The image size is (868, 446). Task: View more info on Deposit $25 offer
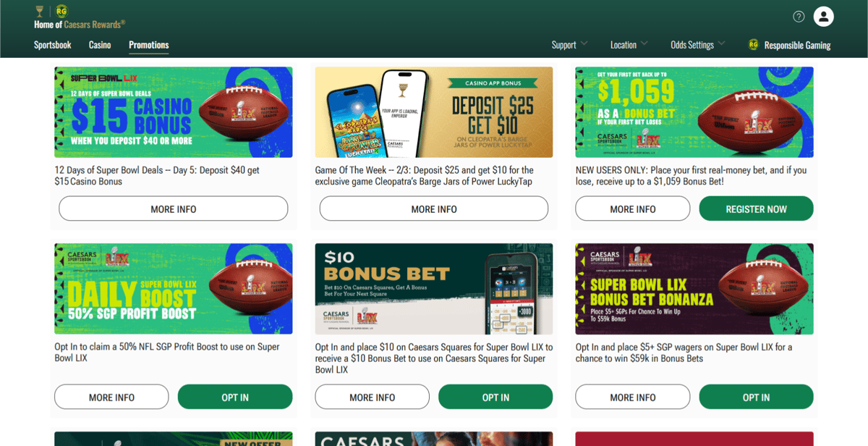pos(434,209)
